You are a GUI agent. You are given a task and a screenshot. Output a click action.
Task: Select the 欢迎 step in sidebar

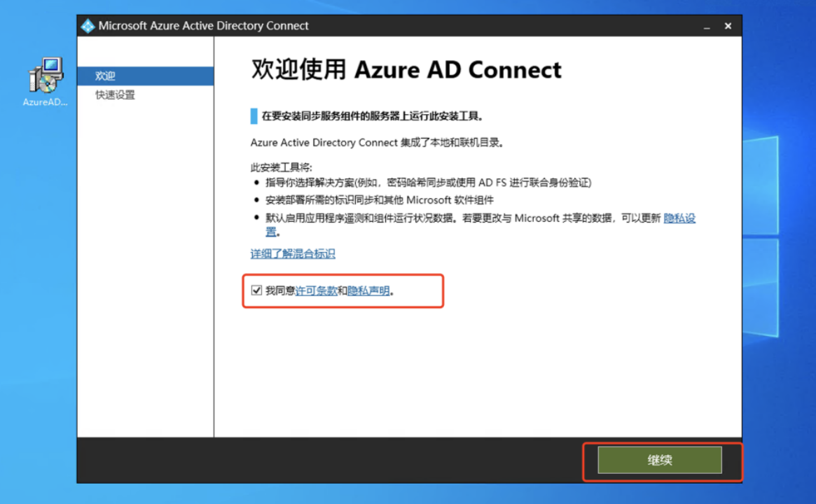click(145, 76)
